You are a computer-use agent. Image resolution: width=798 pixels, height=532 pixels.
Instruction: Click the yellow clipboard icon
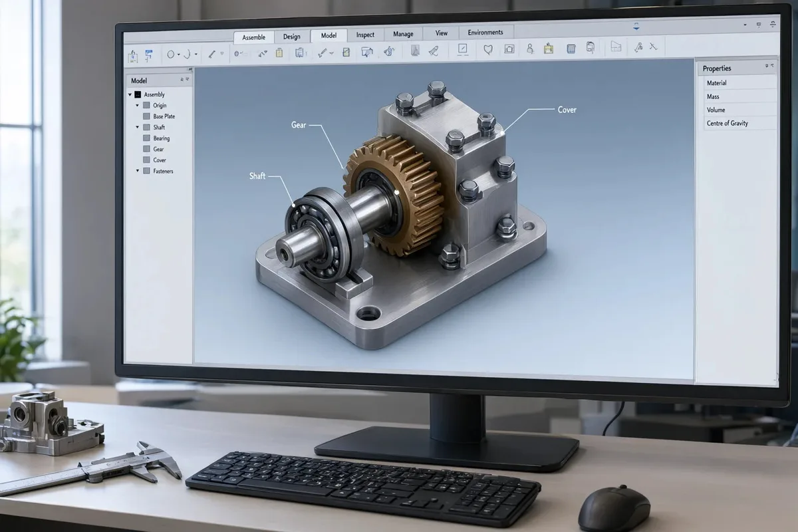[279, 53]
